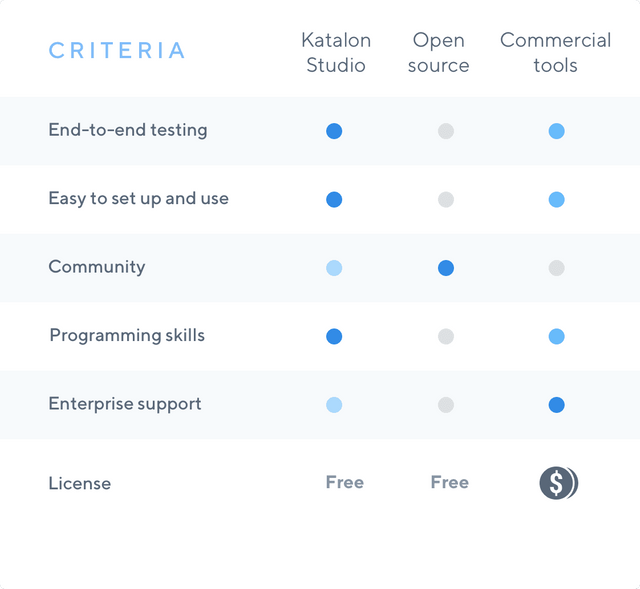
Task: Click Katalon Studio's Community light blue dot
Action: click(334, 268)
